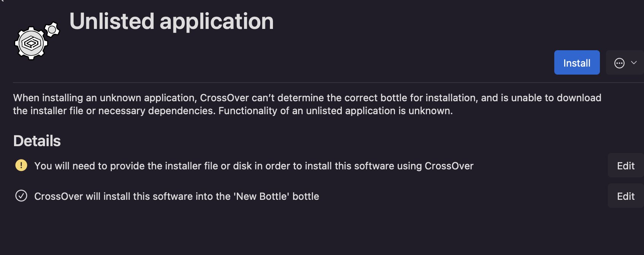Click the word 'application' in the title
This screenshot has width=644, height=255.
point(217,21)
